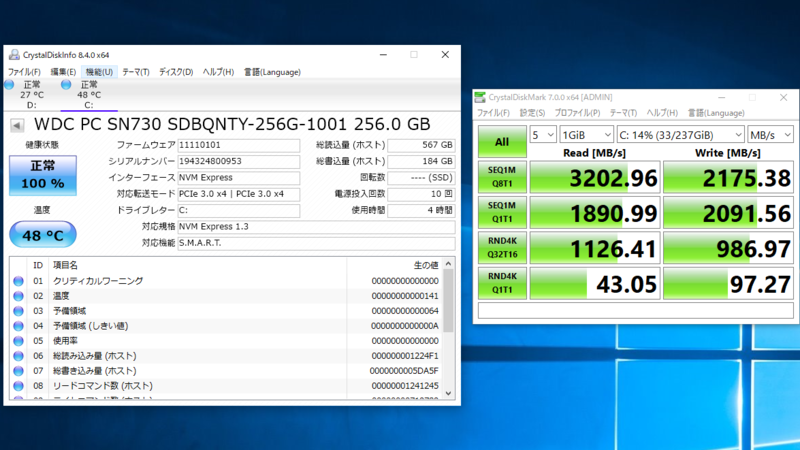This screenshot has width=800, height=450.
Task: Click transfer mode field PCIe 3.0 x4
Action: click(238, 194)
